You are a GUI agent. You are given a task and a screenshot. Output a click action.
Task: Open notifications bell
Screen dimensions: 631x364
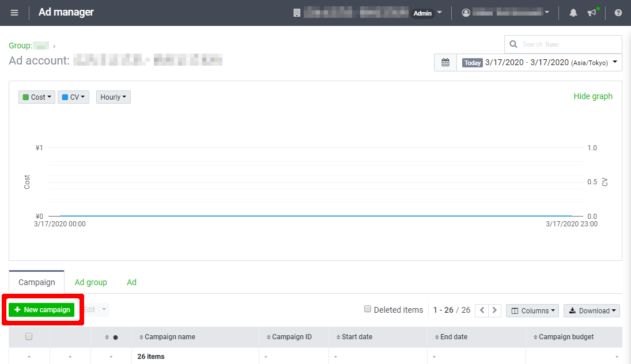coord(573,13)
